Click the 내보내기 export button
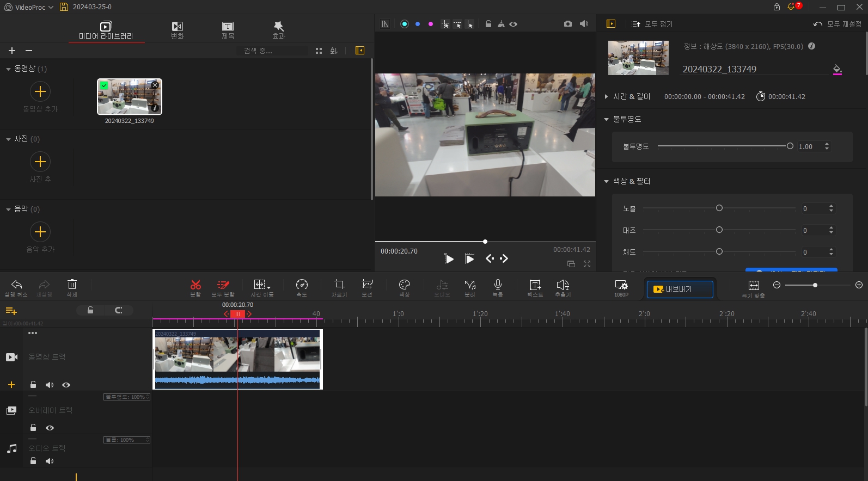This screenshot has height=481, width=868. [680, 289]
